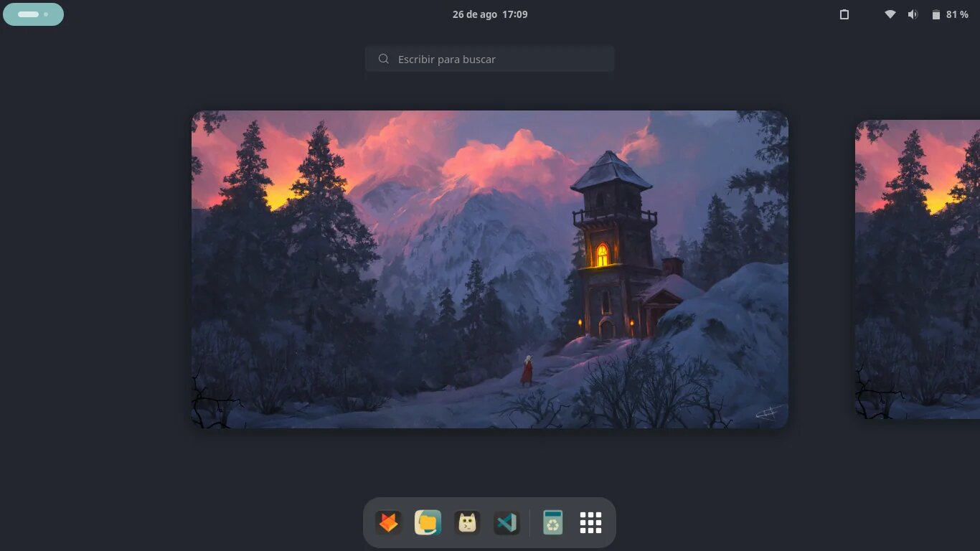
Task: Focus the Escribir para buscar search field
Action: (x=490, y=59)
